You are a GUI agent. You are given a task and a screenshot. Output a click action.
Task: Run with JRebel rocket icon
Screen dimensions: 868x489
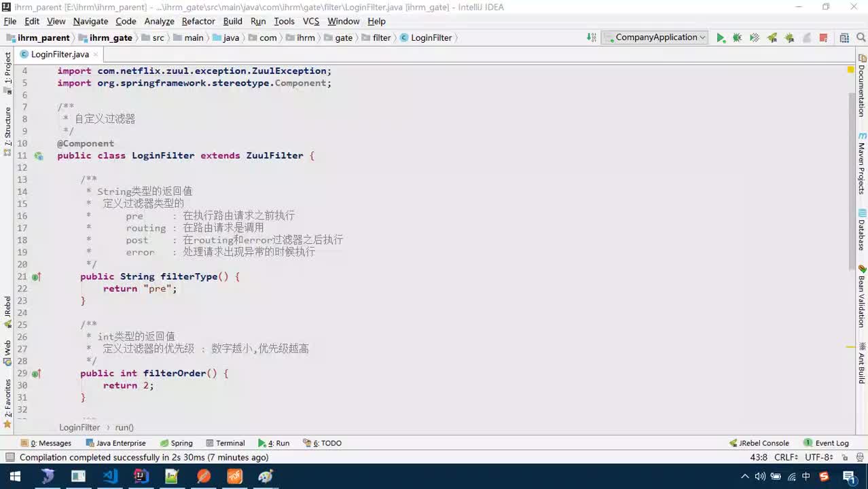click(772, 38)
